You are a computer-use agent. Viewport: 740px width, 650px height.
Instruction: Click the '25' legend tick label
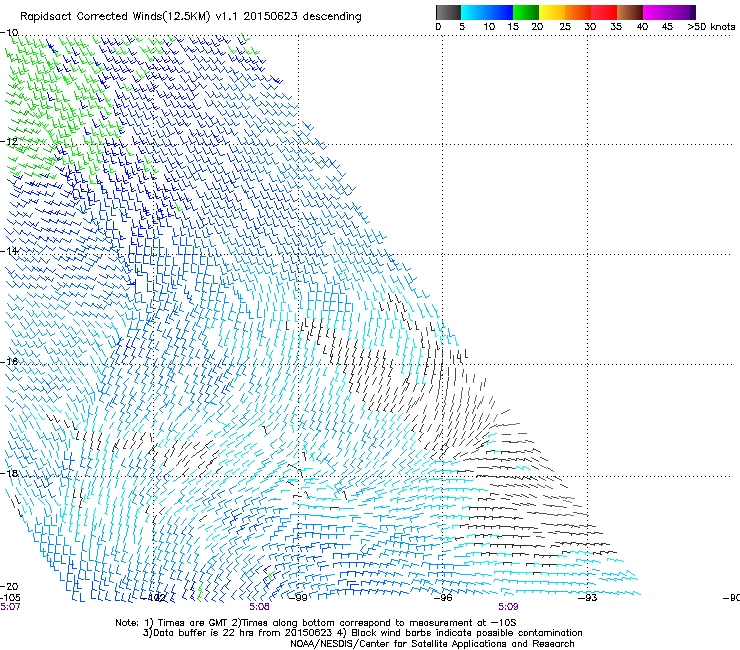[565, 27]
